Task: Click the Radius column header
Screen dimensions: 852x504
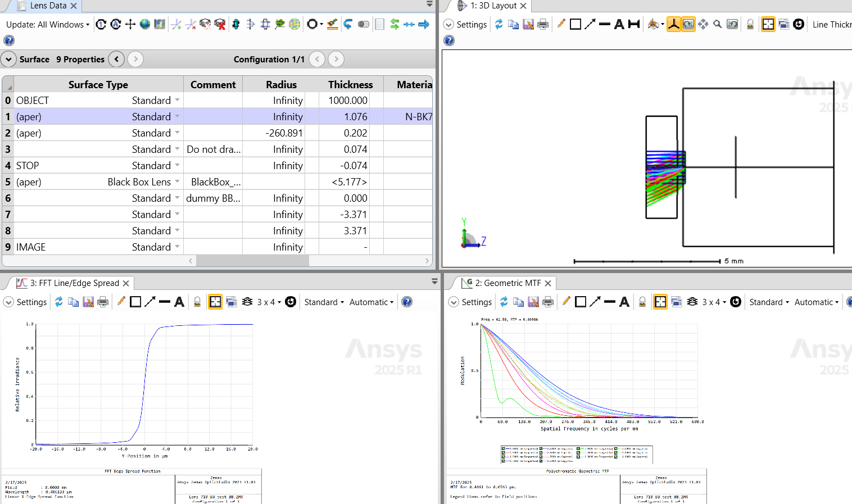Action: [281, 84]
